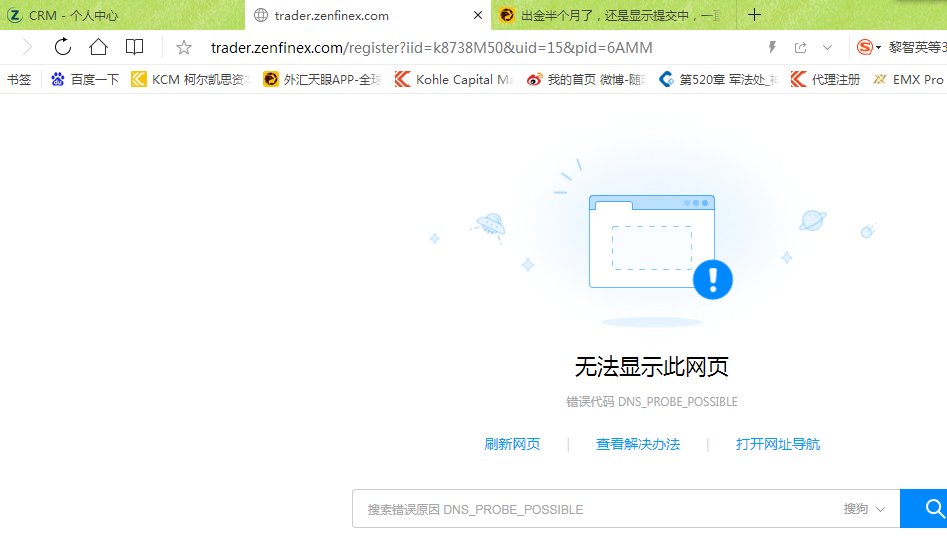This screenshot has height=557, width=947.
Task: Switch to the 出金半个月了 tab
Action: [x=614, y=15]
